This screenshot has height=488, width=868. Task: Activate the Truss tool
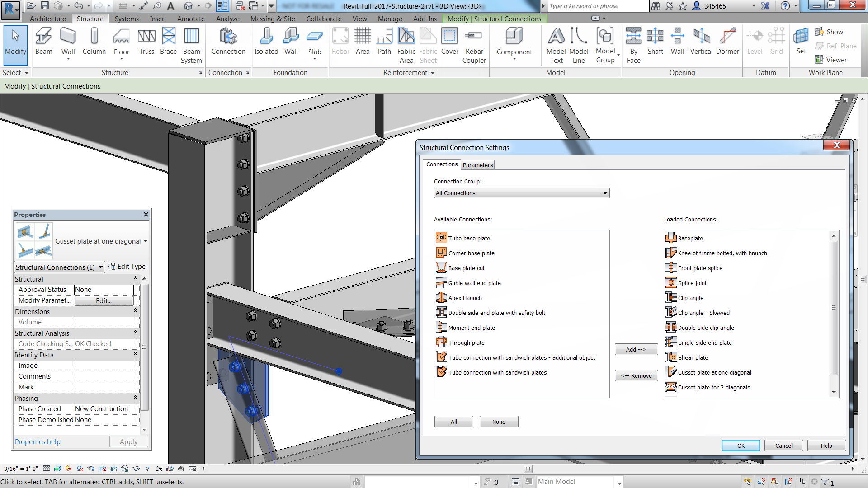[146, 42]
